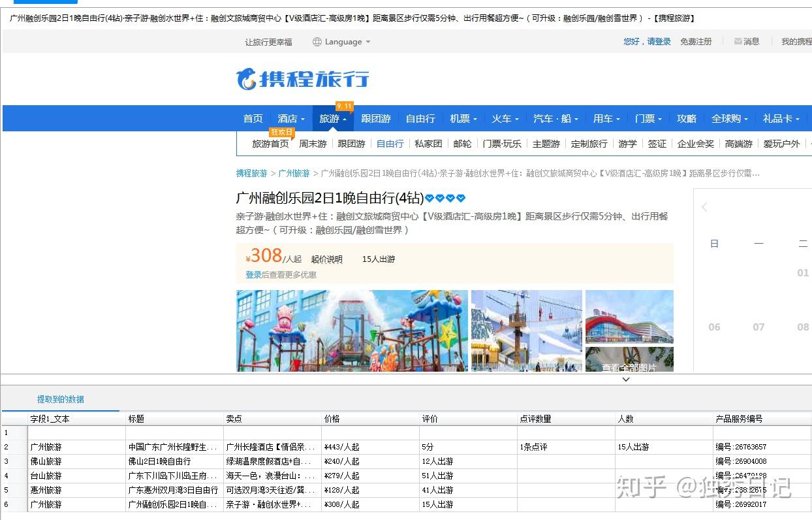Select 爱玩户外 in the sub navigation
812x520 pixels.
click(x=781, y=144)
